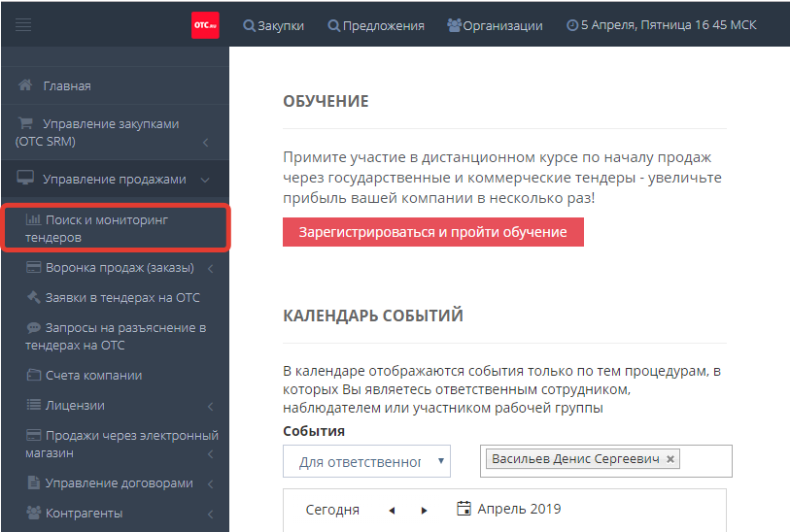Open the Для ответственного events dropdown

[x=366, y=462]
